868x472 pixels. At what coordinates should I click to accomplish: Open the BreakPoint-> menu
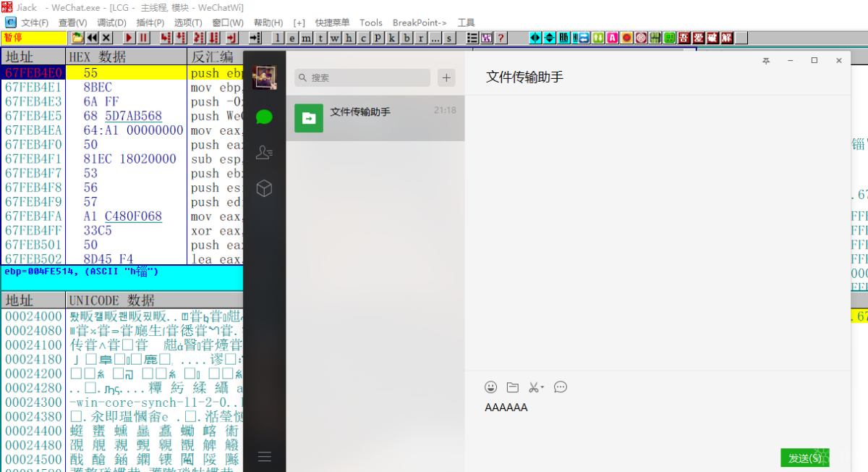click(420, 22)
